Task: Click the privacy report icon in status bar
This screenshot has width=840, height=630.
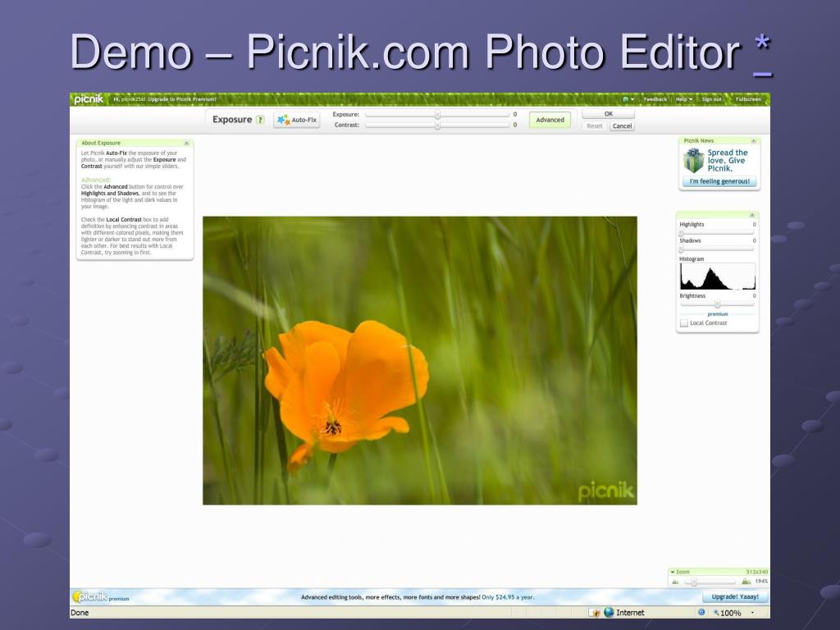Action: 595,612
